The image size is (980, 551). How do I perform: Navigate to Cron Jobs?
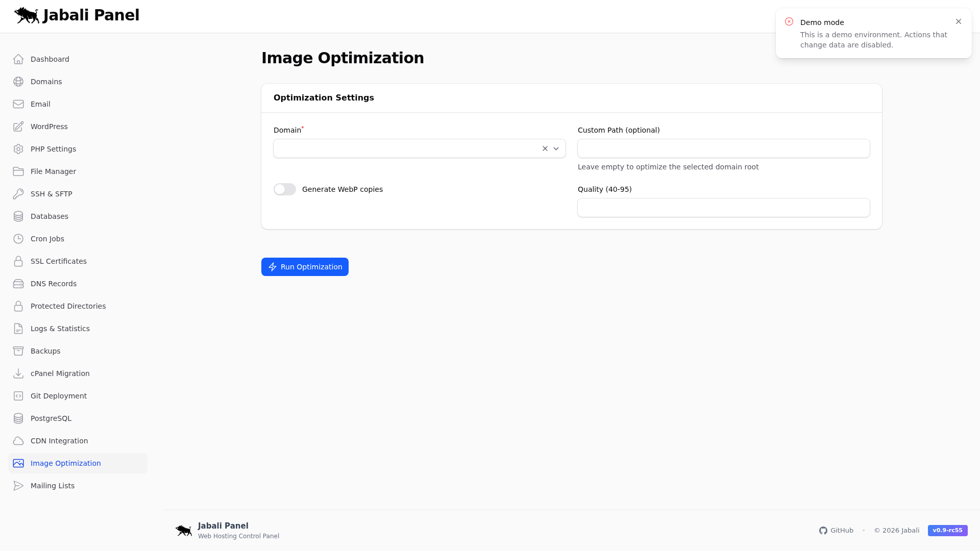click(x=47, y=239)
